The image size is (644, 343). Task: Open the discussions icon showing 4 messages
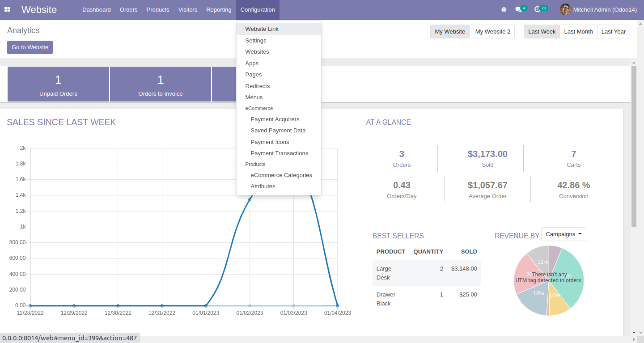[518, 9]
